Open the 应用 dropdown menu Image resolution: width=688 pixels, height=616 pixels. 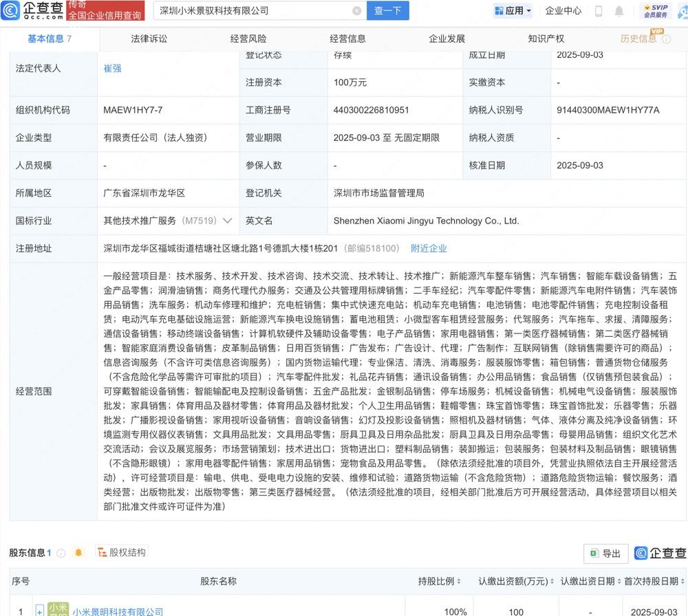coord(513,11)
